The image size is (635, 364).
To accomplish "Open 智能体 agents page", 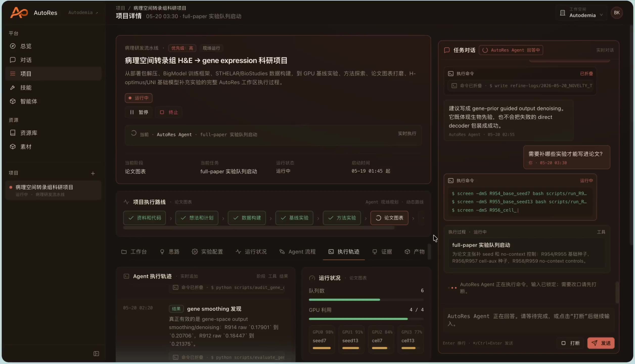I will [53, 101].
